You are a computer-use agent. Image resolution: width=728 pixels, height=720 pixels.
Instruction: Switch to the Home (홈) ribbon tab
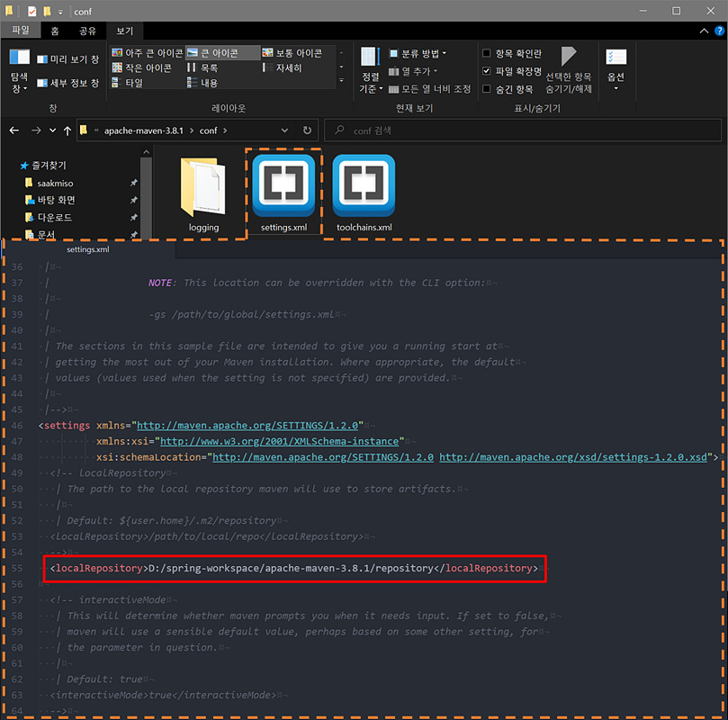55,31
